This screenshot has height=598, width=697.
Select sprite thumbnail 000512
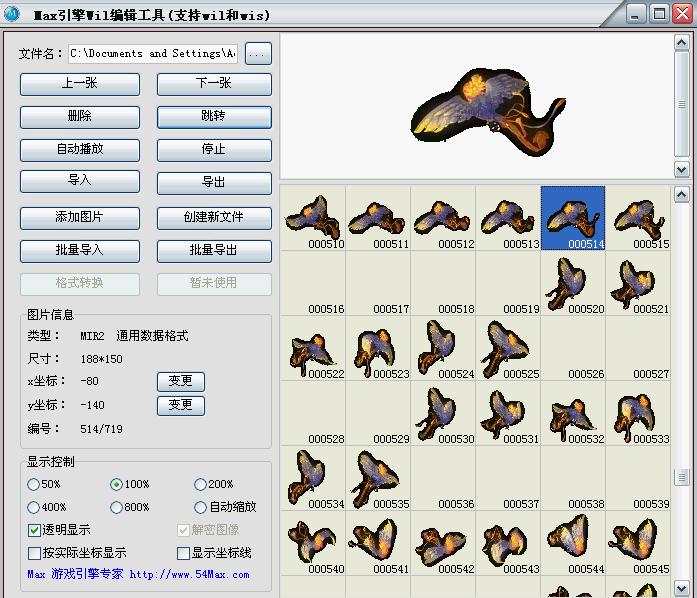tap(442, 218)
